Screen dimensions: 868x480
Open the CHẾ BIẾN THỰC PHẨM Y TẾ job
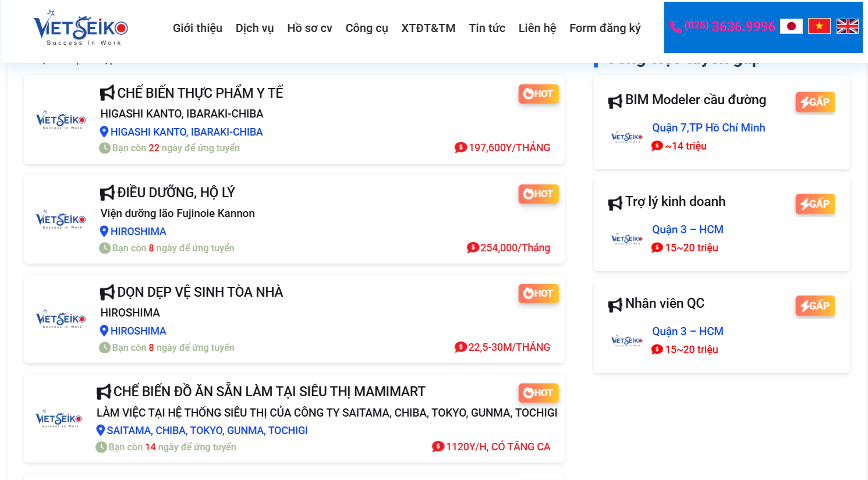point(200,93)
